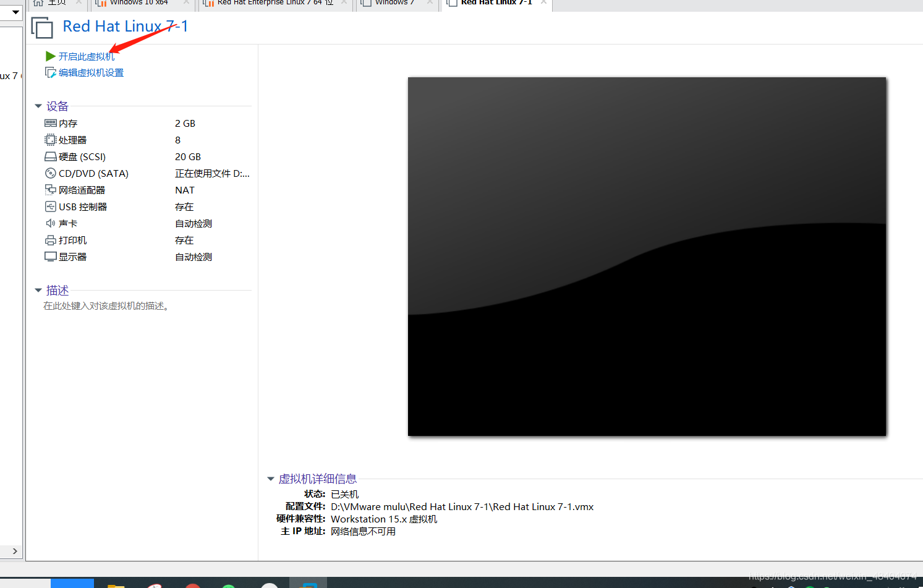Viewport: 923px width, 588px height.
Task: Click the description field 在此处键入对该虚拟机的描述
Action: point(106,306)
